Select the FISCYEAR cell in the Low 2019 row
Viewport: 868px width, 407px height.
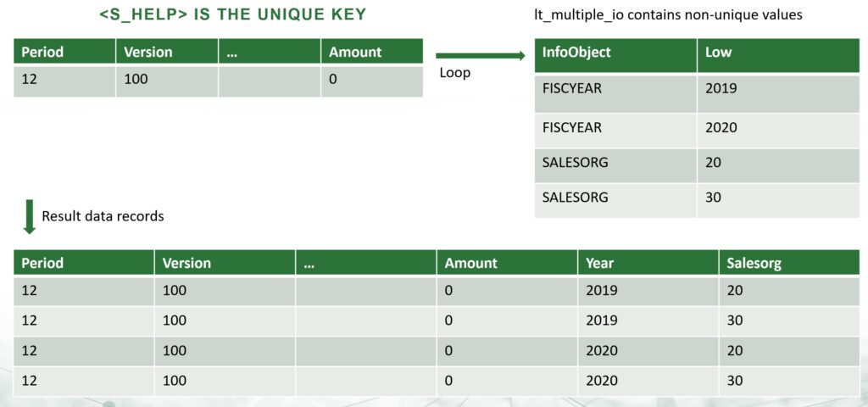click(572, 88)
